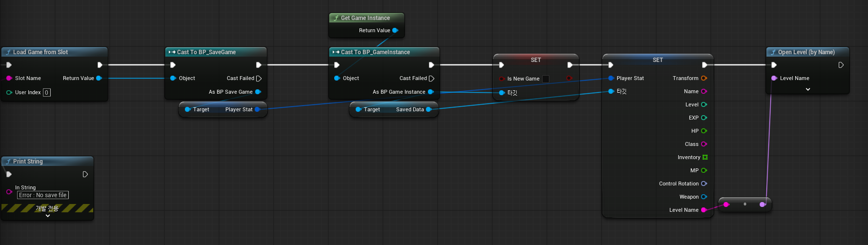Click As BP Save Game output pin
The height and width of the screenshot is (245, 868).
coord(258,92)
